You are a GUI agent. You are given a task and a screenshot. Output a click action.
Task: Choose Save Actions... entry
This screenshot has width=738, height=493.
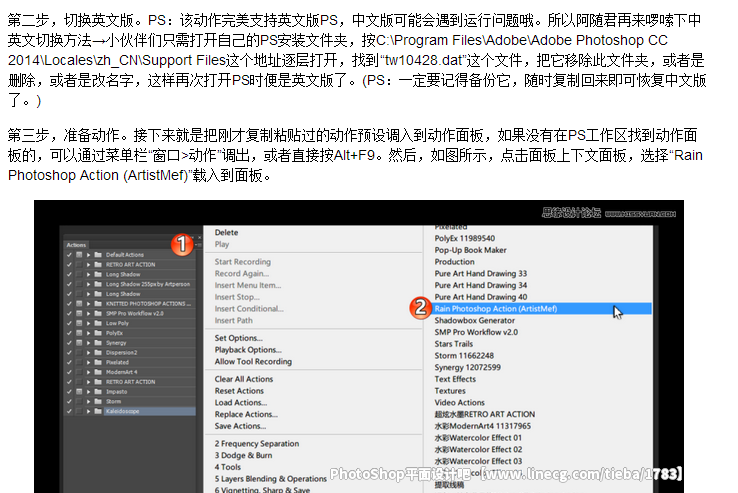[240, 426]
